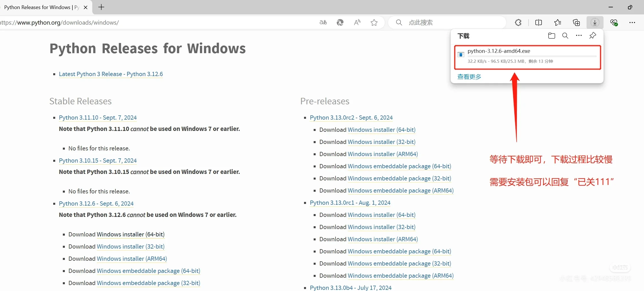Open a new browser tab
This screenshot has height=291, width=644.
[x=101, y=7]
